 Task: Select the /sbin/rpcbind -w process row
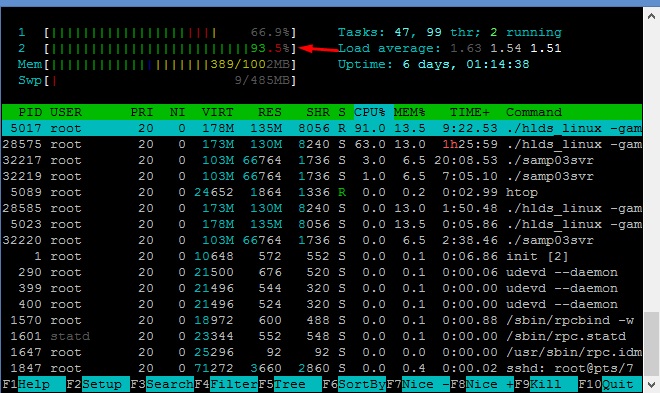pos(322,320)
